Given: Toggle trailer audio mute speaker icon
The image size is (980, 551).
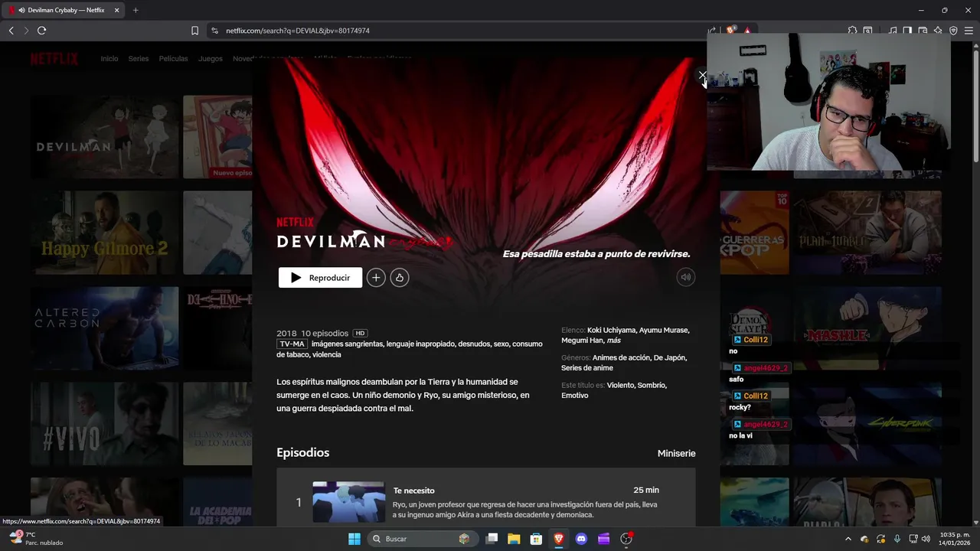Looking at the screenshot, I should tap(686, 278).
